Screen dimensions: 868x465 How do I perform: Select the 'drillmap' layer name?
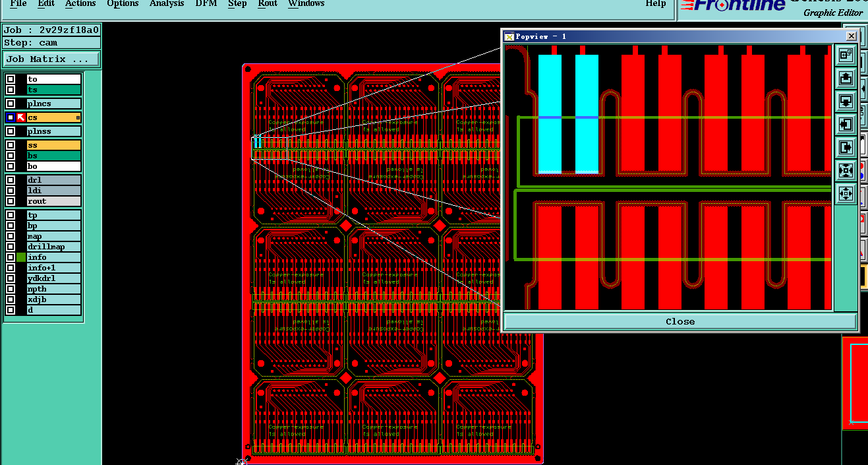[53, 247]
